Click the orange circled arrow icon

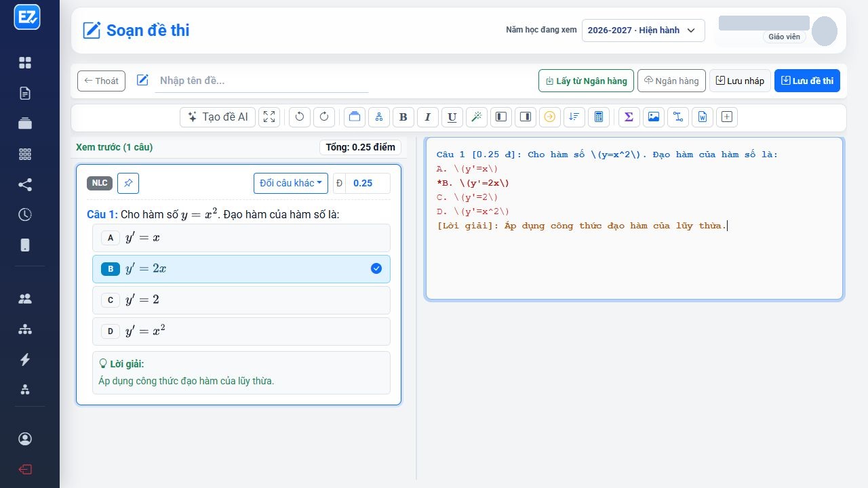pyautogui.click(x=549, y=117)
